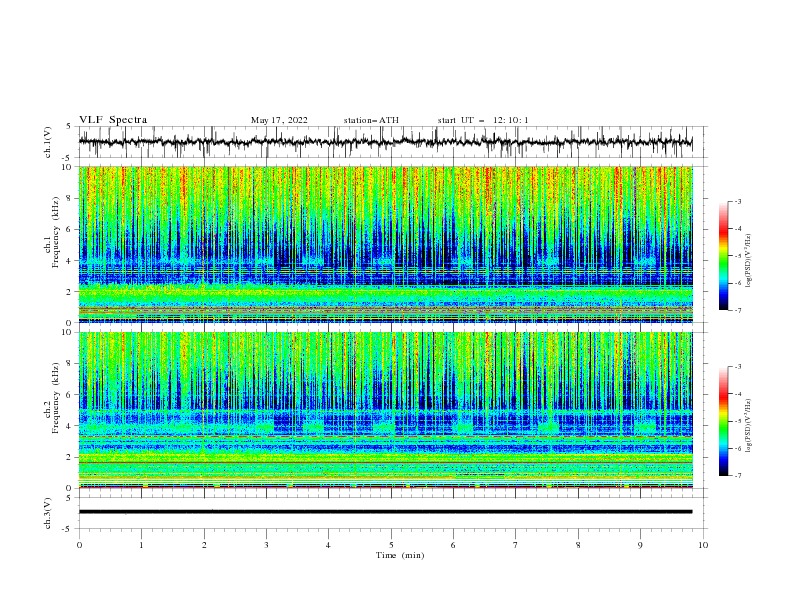
Task: Click the time axis tick label '5'
Action: [391, 545]
